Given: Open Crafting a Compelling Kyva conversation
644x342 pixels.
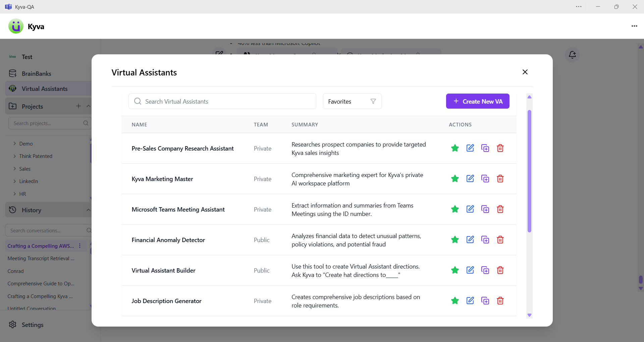Looking at the screenshot, I should [40, 296].
